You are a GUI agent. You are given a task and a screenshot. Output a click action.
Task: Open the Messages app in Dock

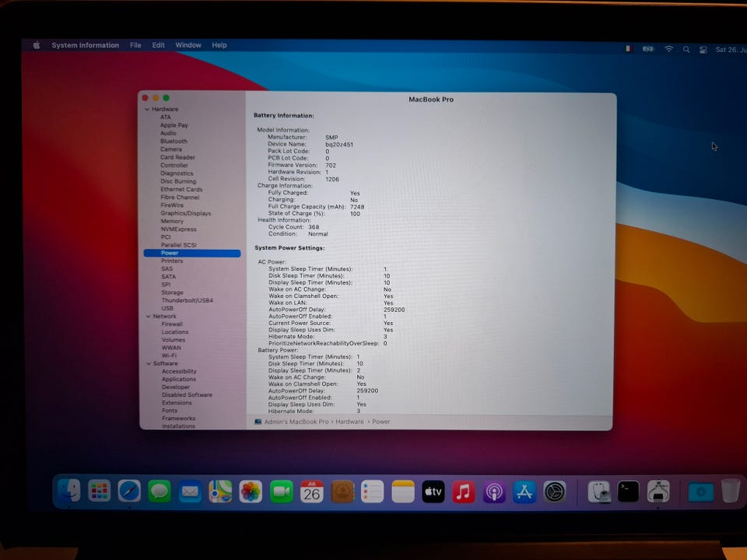coord(160,491)
